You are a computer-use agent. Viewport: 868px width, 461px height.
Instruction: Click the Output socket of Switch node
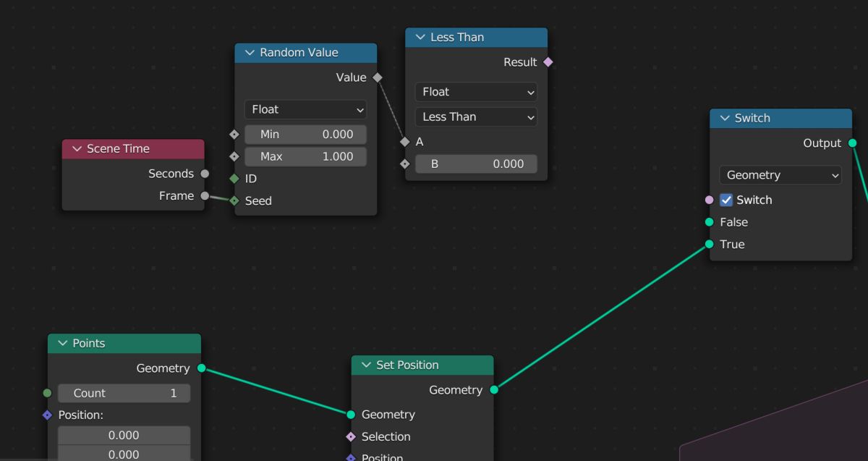tap(853, 143)
